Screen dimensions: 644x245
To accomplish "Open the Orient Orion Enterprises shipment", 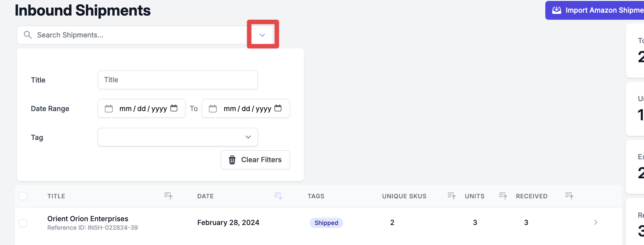I will tap(88, 219).
